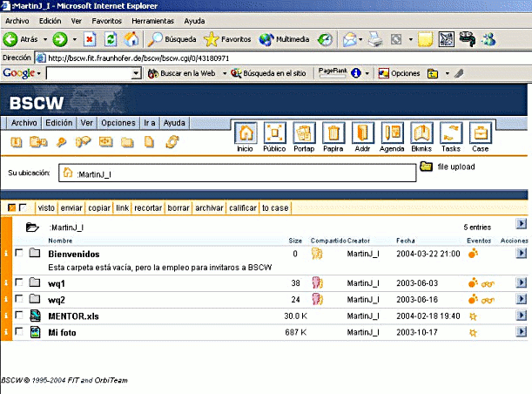Open the Bkmks bookmarks icon
Image resolution: width=532 pixels, height=394 pixels.
[422, 133]
